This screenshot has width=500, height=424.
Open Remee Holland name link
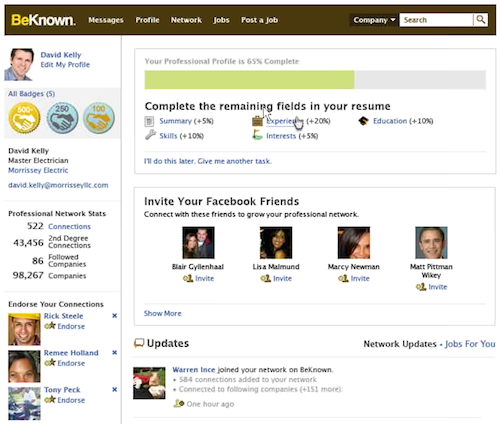tap(71, 353)
